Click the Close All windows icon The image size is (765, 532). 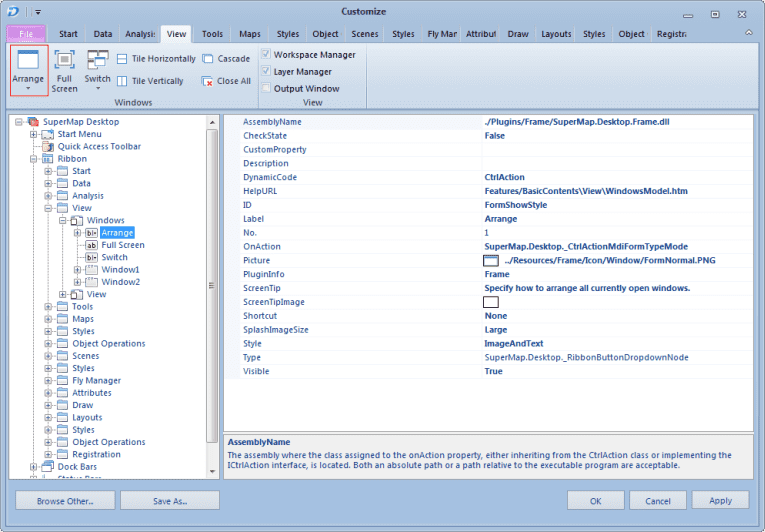click(x=208, y=81)
